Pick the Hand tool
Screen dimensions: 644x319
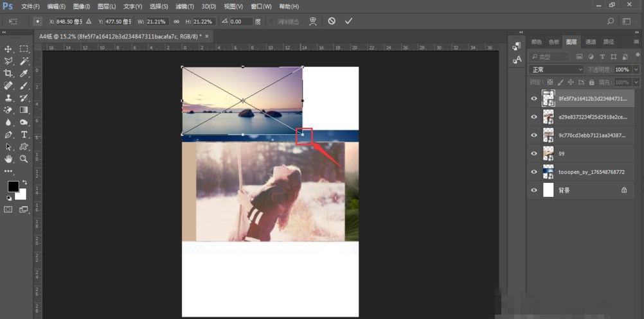pyautogui.click(x=9, y=159)
